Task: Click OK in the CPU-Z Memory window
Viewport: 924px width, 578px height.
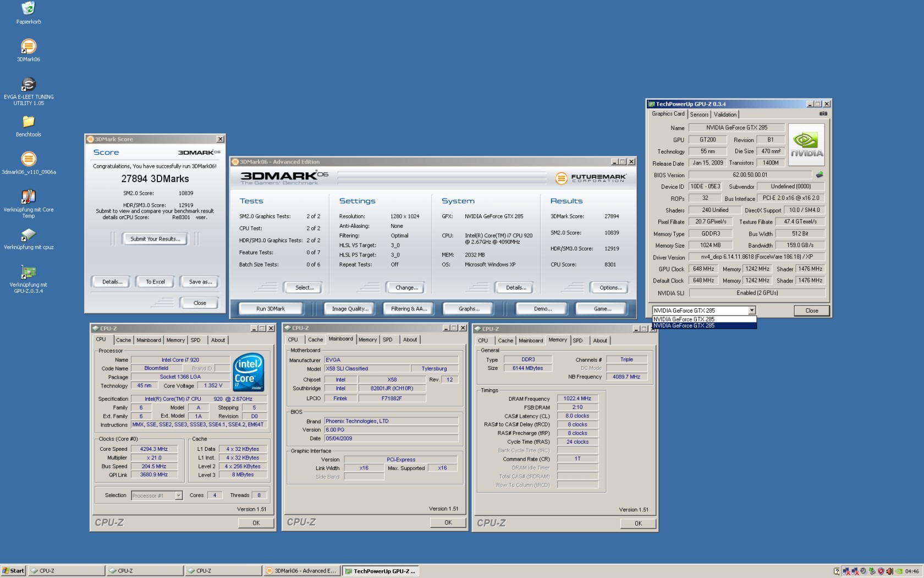Action: [x=638, y=524]
